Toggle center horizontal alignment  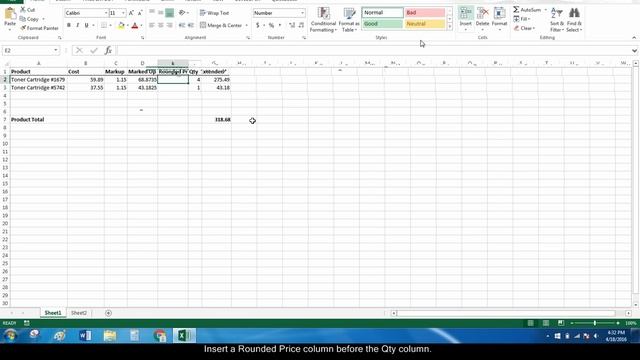[160, 25]
